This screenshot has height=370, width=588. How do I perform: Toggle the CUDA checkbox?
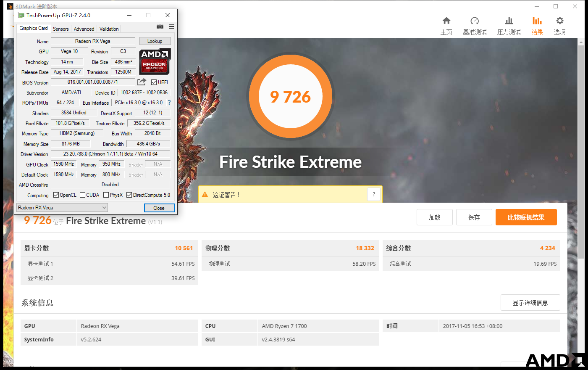click(82, 195)
